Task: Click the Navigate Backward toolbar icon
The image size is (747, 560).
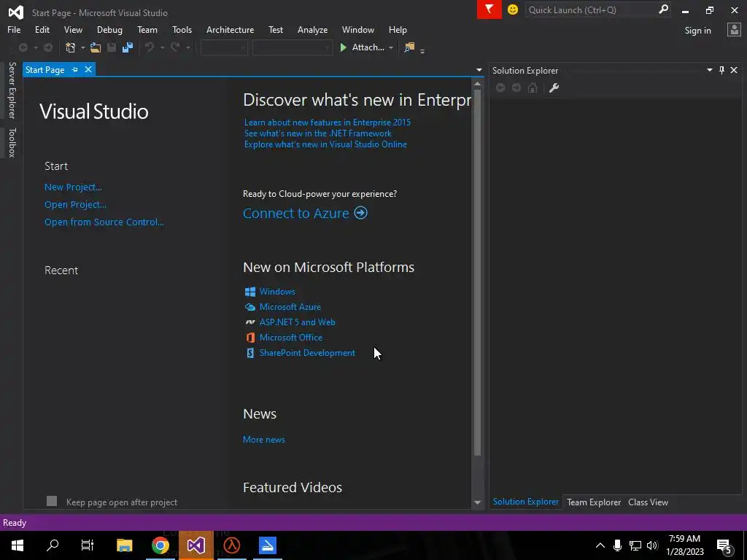Action: [x=23, y=47]
